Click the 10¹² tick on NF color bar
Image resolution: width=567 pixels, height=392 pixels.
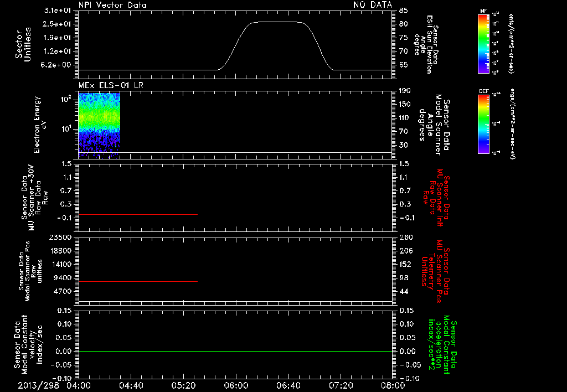(496, 14)
